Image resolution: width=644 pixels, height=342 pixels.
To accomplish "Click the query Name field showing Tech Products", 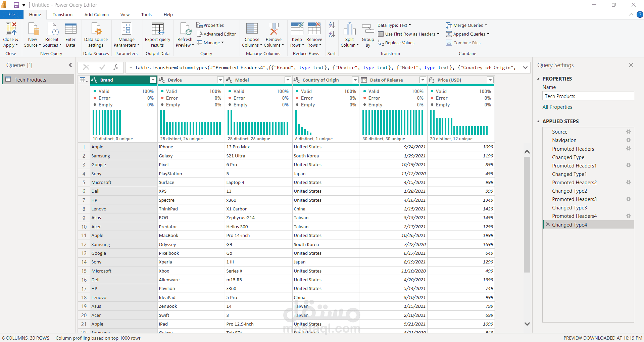I will point(588,96).
